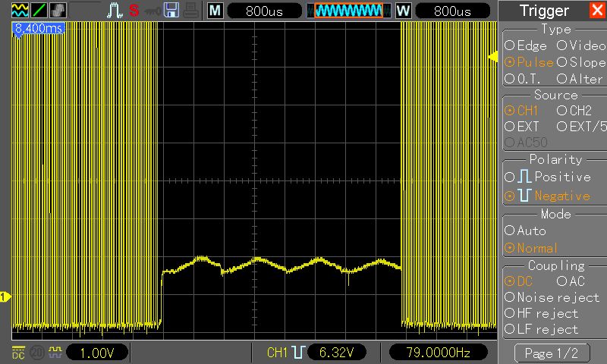Click the W 800us window timebase field
This screenshot has width=607, height=364.
click(442, 11)
